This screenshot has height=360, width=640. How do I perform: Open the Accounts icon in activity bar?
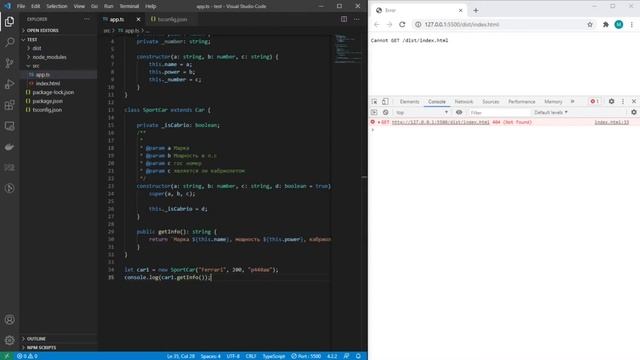[9, 320]
